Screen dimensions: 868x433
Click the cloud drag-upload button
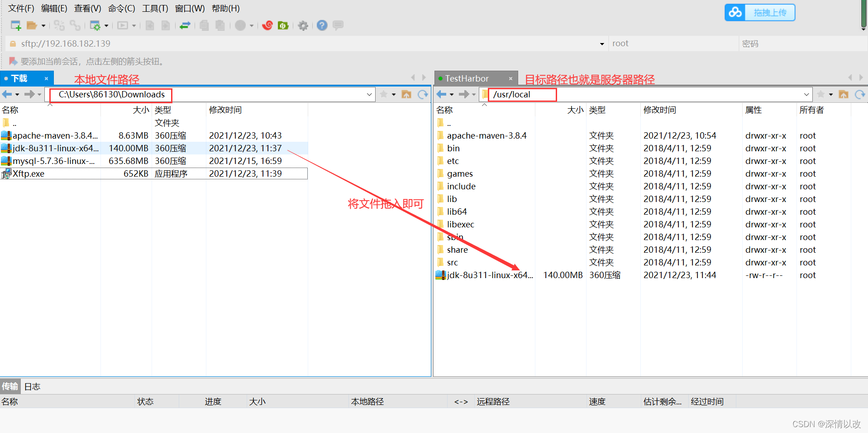pyautogui.click(x=760, y=12)
